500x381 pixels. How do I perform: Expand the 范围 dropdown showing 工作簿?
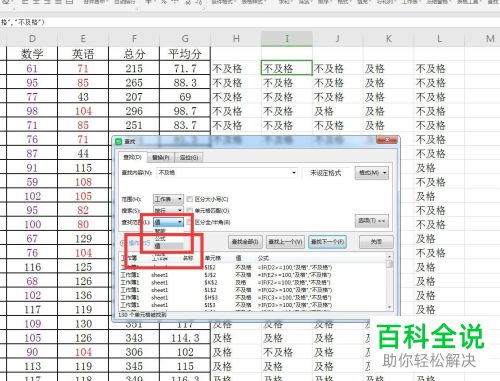pos(168,199)
